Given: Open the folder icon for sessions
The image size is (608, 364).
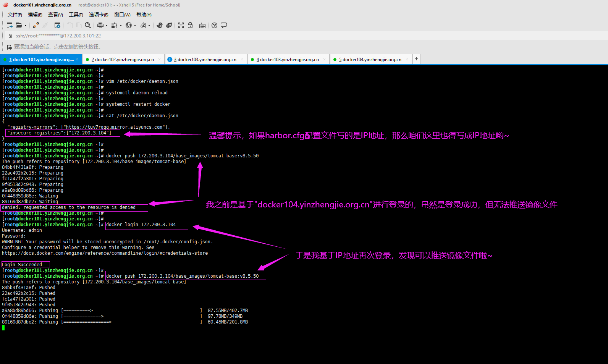Looking at the screenshot, I should tap(19, 25).
